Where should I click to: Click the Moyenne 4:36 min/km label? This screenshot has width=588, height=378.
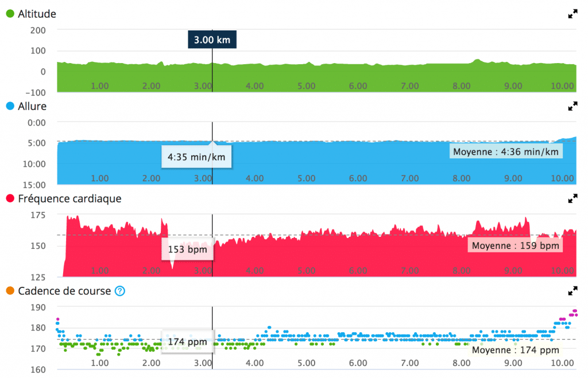[506, 152]
